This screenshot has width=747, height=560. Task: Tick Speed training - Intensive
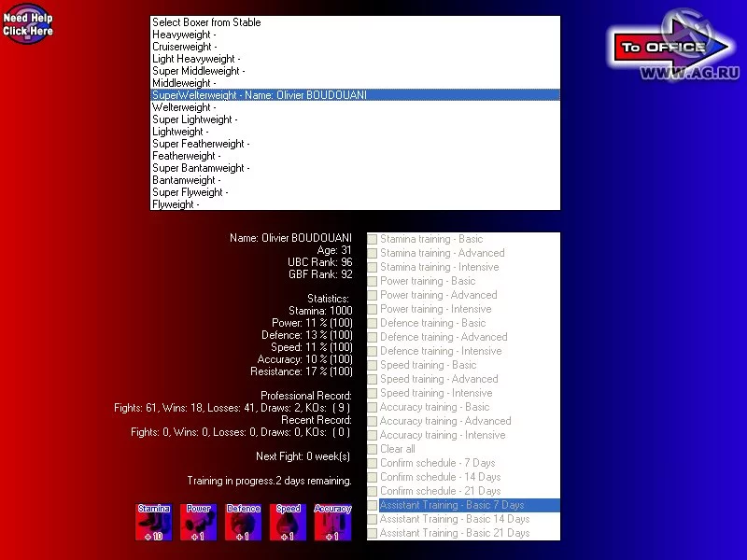point(373,393)
